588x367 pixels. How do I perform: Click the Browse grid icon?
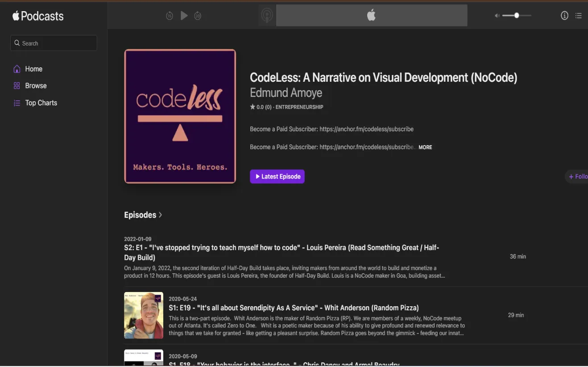tap(17, 86)
